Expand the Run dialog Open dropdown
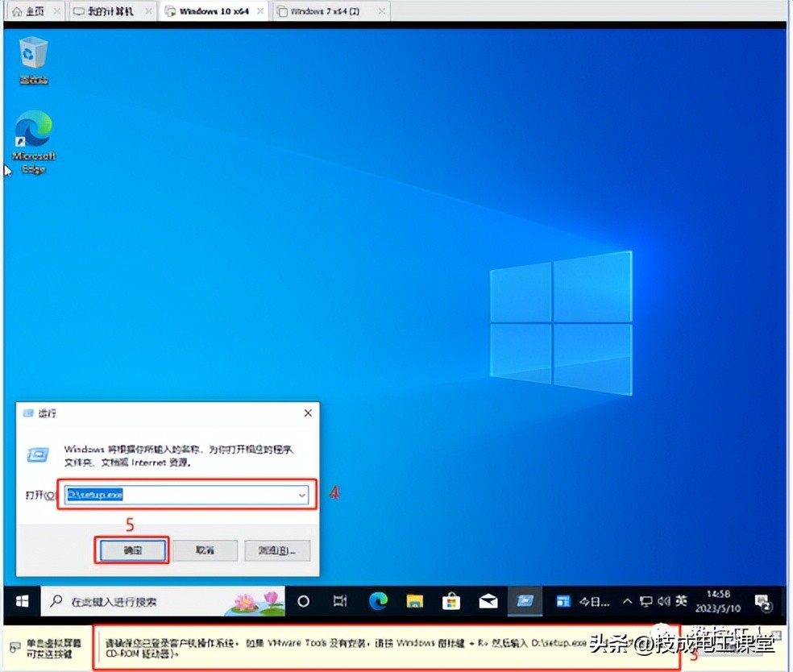Image resolution: width=793 pixels, height=672 pixels. coord(302,495)
